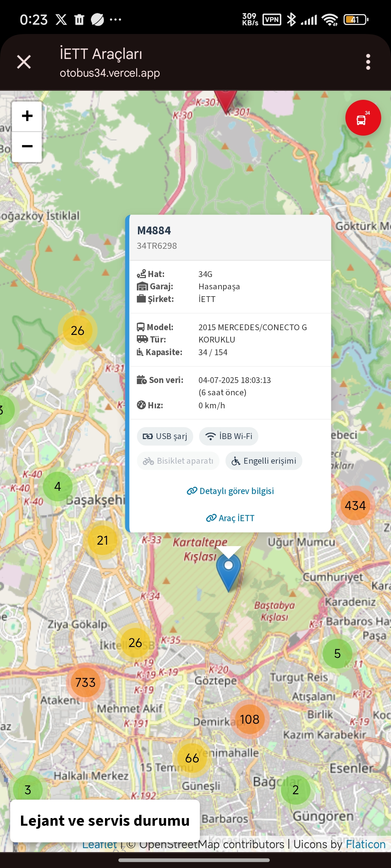Select vehicle code M4884 in popup header

[x=154, y=230]
